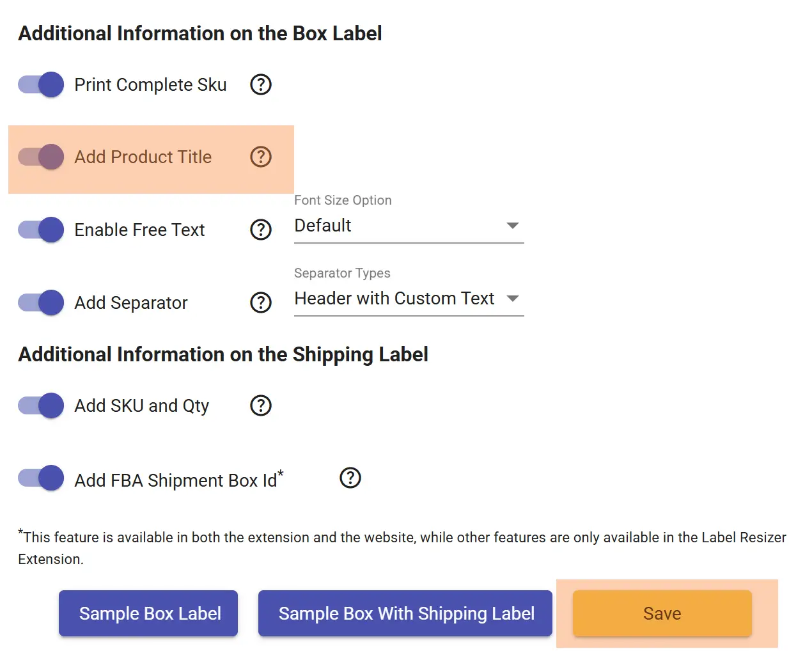The image size is (812, 651).
Task: Open help icon for Print Complete Sku
Action: point(261,84)
